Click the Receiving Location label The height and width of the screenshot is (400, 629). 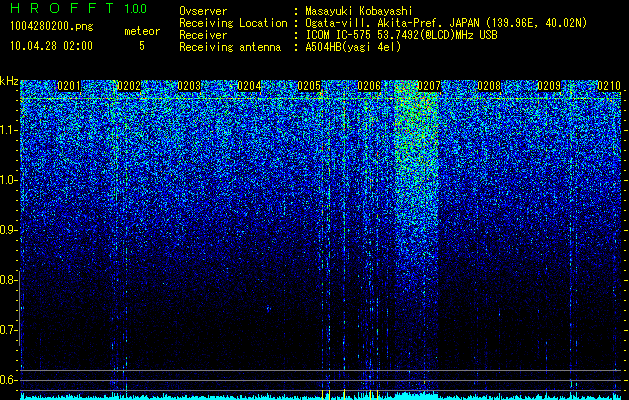(233, 23)
